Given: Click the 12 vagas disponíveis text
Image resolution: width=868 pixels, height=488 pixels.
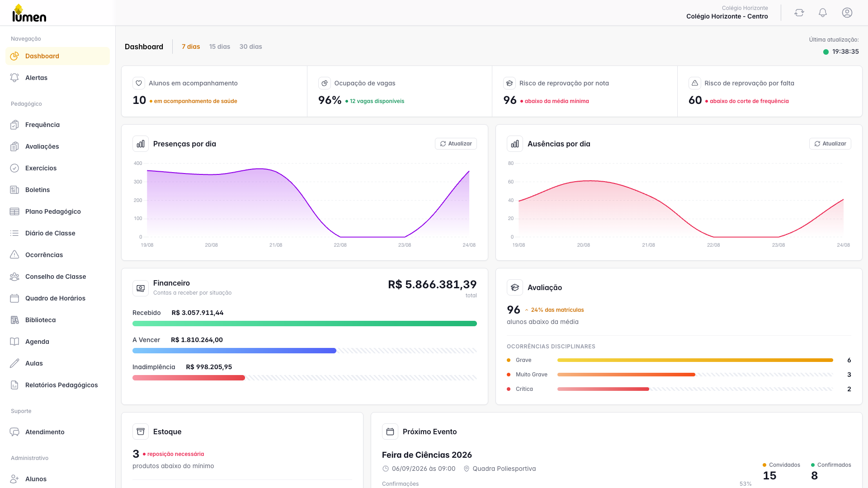Looking at the screenshot, I should tap(377, 101).
